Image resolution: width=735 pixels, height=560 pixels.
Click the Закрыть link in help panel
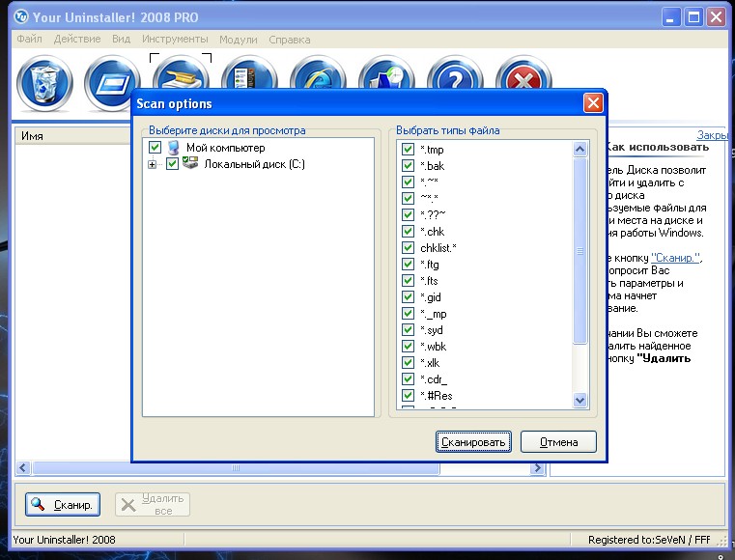[x=711, y=135]
